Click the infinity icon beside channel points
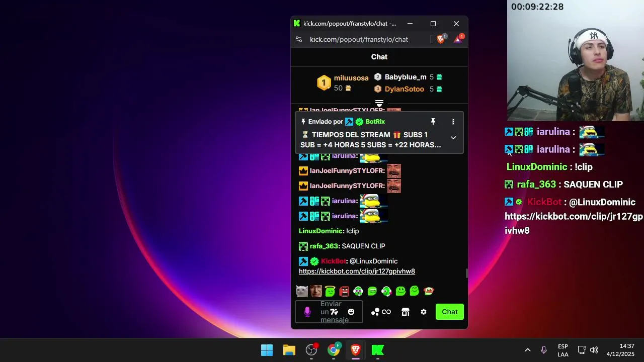This screenshot has width=644, height=362. pyautogui.click(x=386, y=312)
